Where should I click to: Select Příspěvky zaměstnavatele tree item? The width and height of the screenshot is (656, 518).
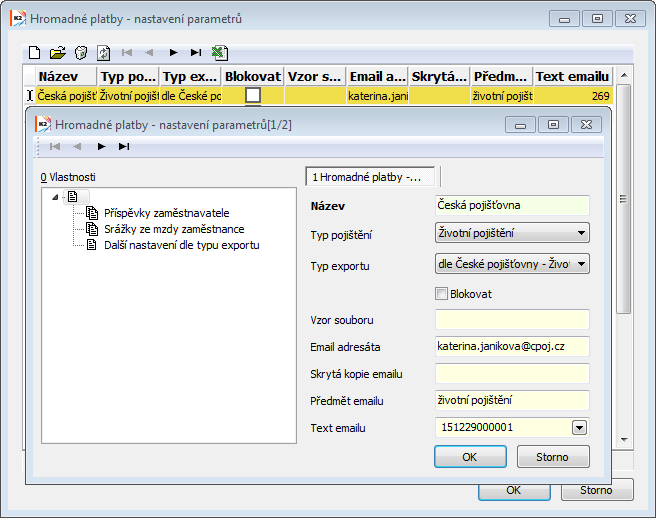click(166, 213)
